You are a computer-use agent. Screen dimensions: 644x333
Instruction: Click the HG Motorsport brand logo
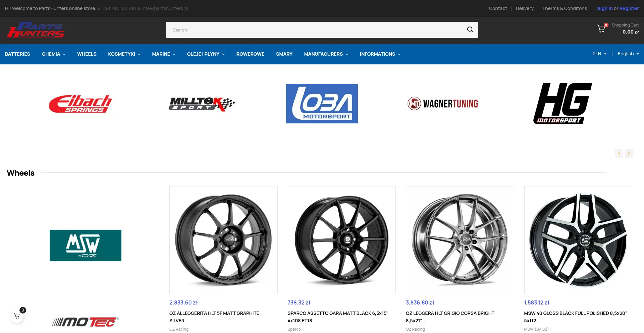pos(562,104)
